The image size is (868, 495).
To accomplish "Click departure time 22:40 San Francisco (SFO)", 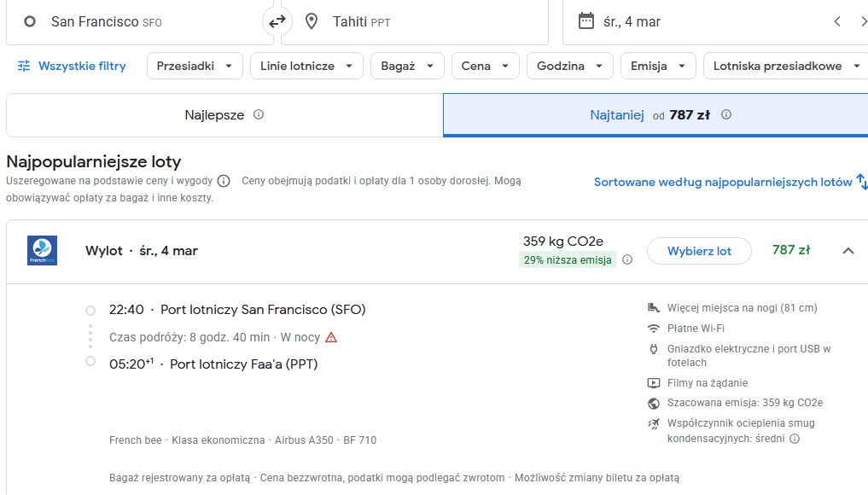I will point(237,310).
